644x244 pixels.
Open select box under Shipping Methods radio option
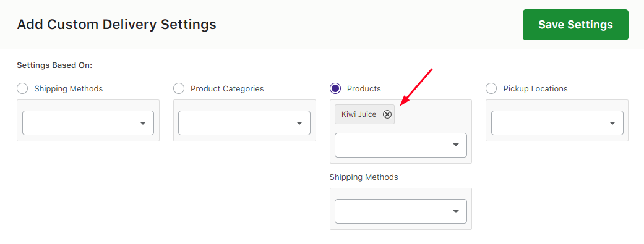(88, 123)
